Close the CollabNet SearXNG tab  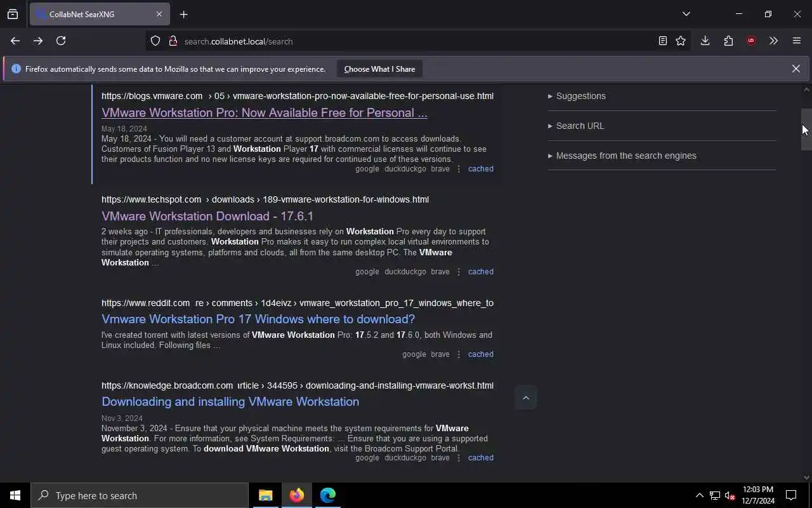coord(159,14)
